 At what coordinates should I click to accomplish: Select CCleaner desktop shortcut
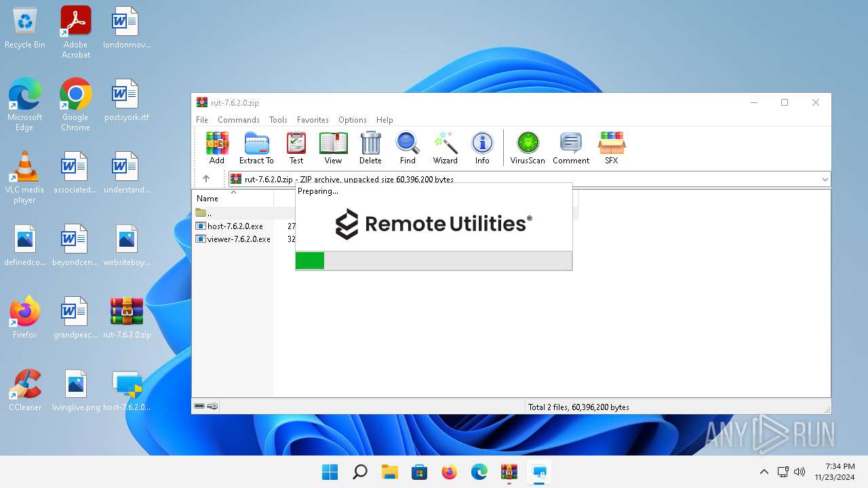point(25,390)
